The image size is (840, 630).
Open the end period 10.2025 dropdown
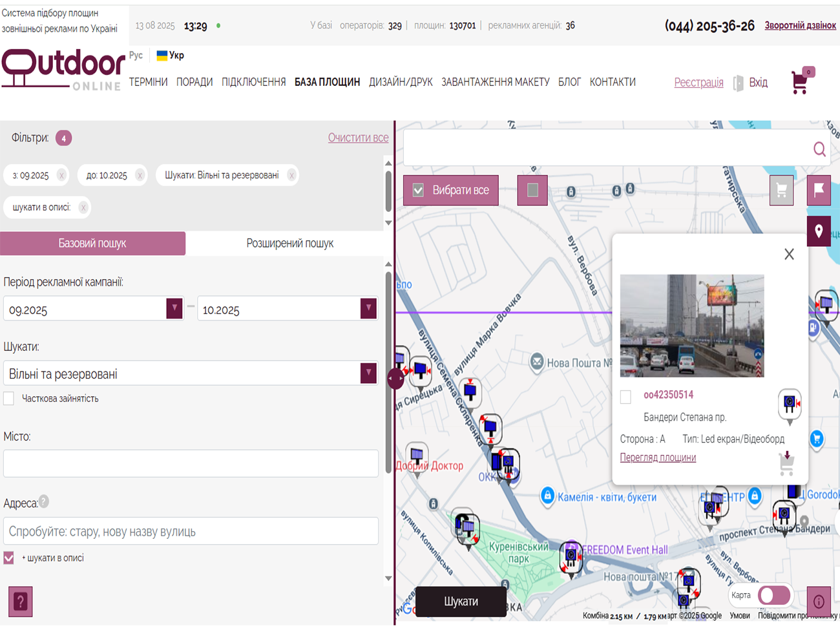[368, 309]
